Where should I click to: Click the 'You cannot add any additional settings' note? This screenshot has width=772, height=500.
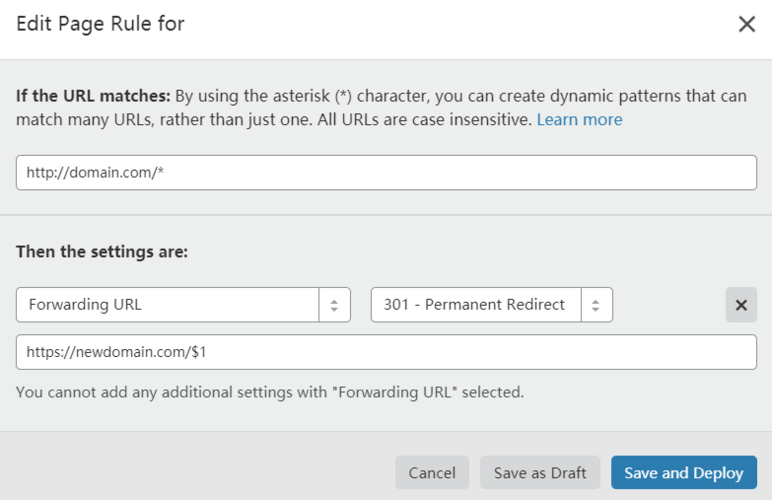[270, 392]
